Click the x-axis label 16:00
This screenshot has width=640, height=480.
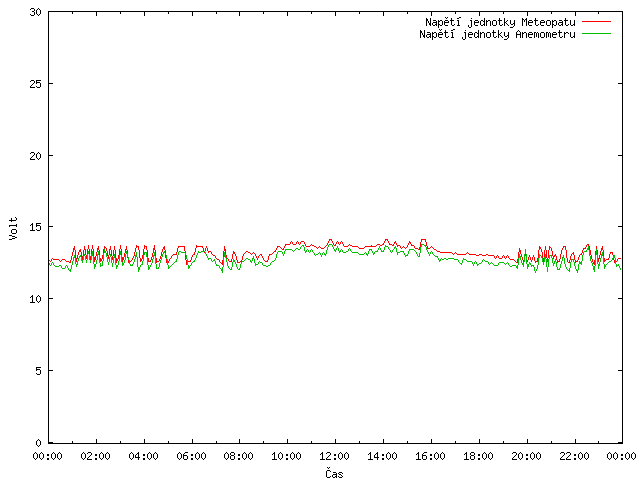point(430,456)
